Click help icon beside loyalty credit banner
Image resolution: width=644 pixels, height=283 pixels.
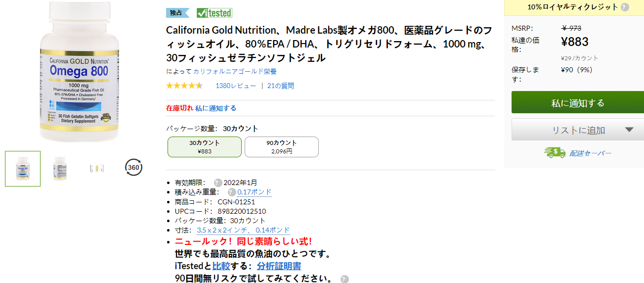[x=625, y=7]
